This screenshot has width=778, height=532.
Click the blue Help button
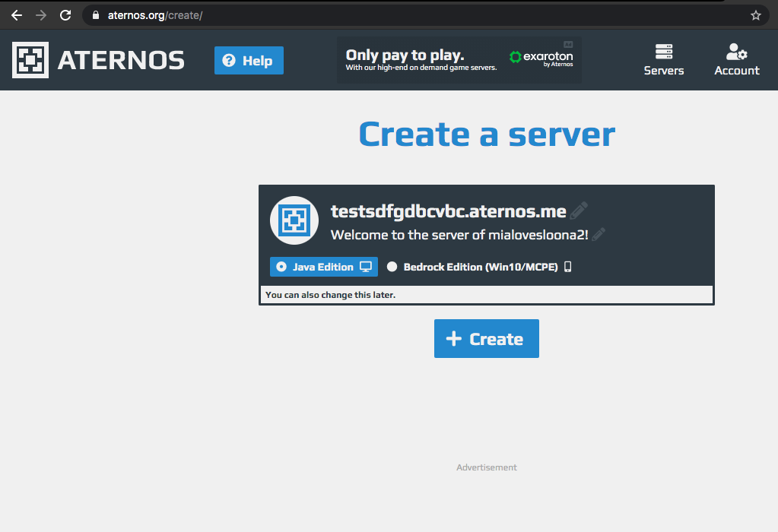pyautogui.click(x=249, y=61)
